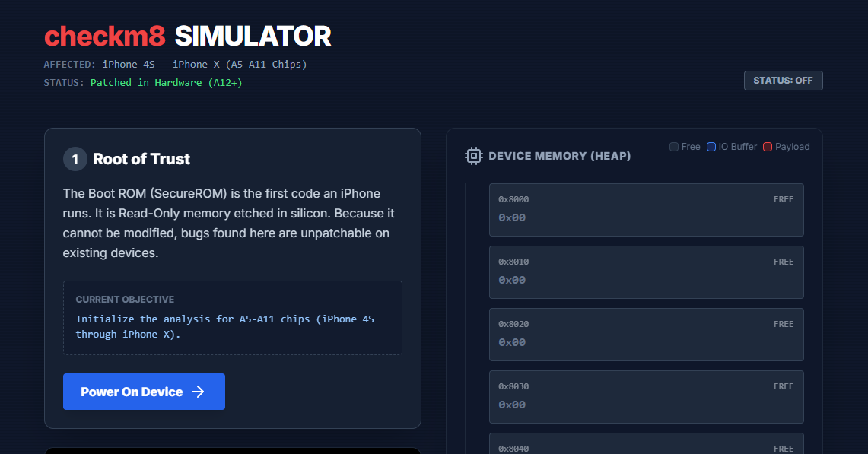
Task: Click the Current Objective box
Action: click(x=232, y=318)
